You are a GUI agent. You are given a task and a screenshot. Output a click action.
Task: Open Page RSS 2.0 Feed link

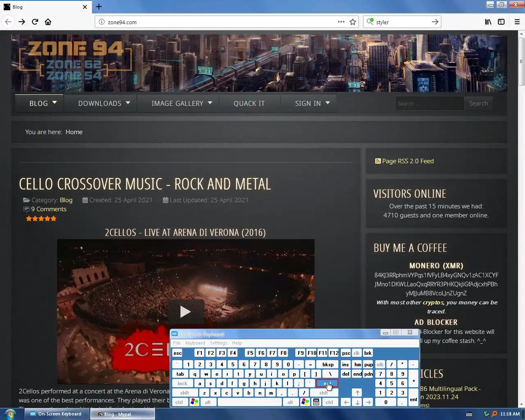coord(408,161)
